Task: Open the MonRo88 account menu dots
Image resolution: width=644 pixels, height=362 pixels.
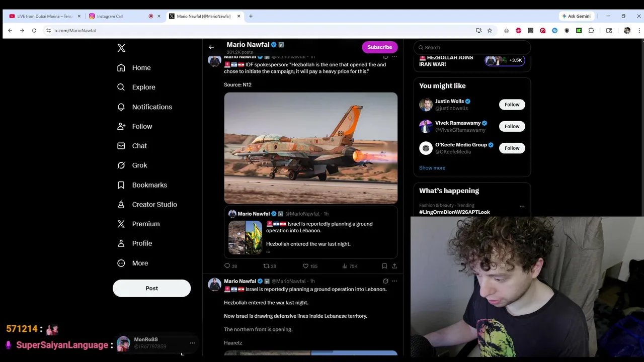Action: [x=192, y=343]
